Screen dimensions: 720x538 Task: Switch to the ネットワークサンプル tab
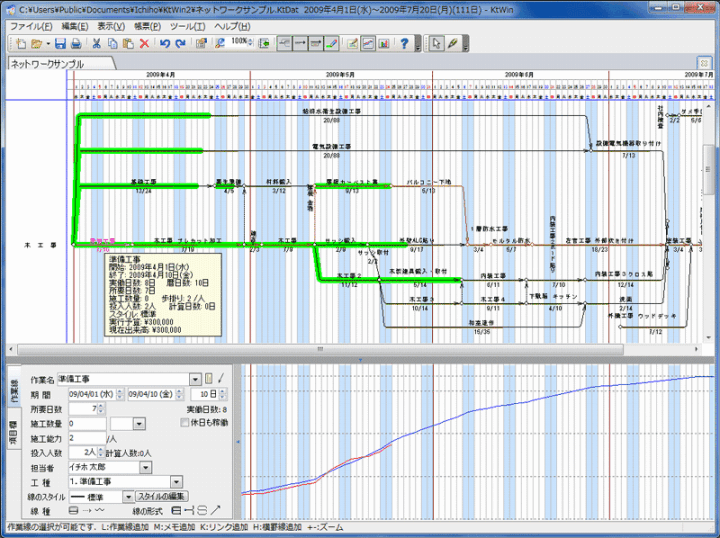[x=47, y=64]
